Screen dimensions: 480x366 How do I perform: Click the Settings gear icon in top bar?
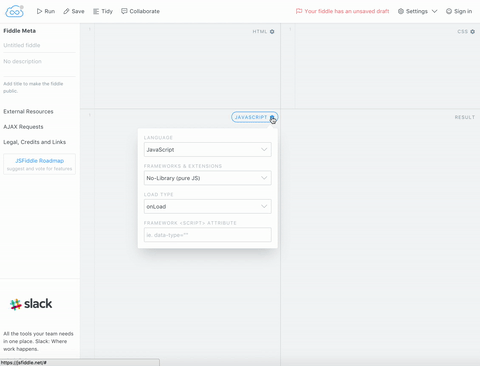(x=401, y=11)
